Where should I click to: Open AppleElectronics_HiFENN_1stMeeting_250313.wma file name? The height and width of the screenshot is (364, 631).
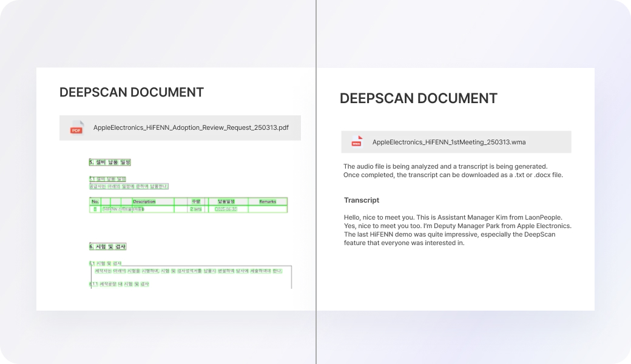448,142
